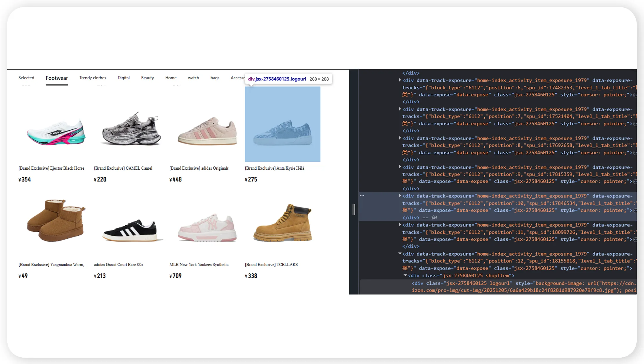Click the three-dots icon beside selected DOM node
Image resolution: width=644 pixels, height=364 pixels.
tap(362, 196)
